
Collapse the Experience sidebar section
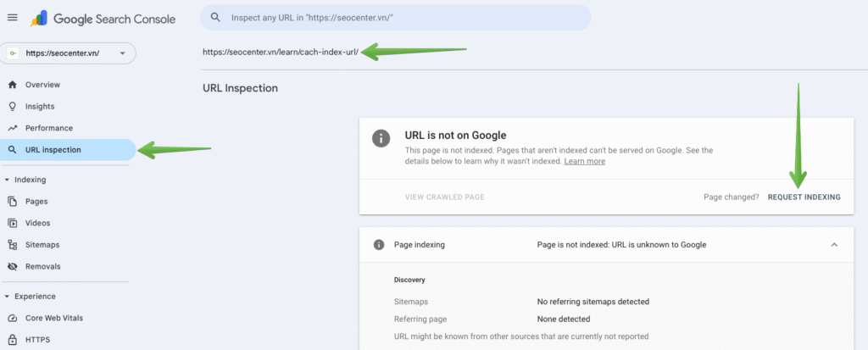(8, 297)
